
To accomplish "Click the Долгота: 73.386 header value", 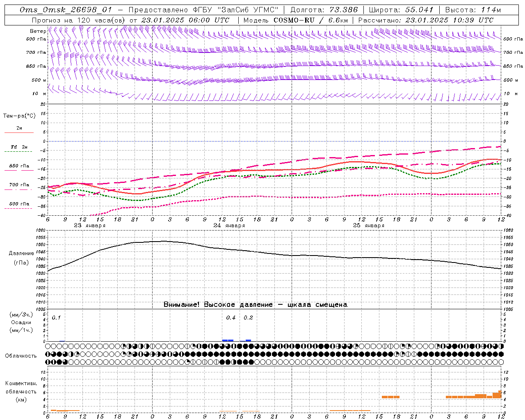I will pos(324,10).
